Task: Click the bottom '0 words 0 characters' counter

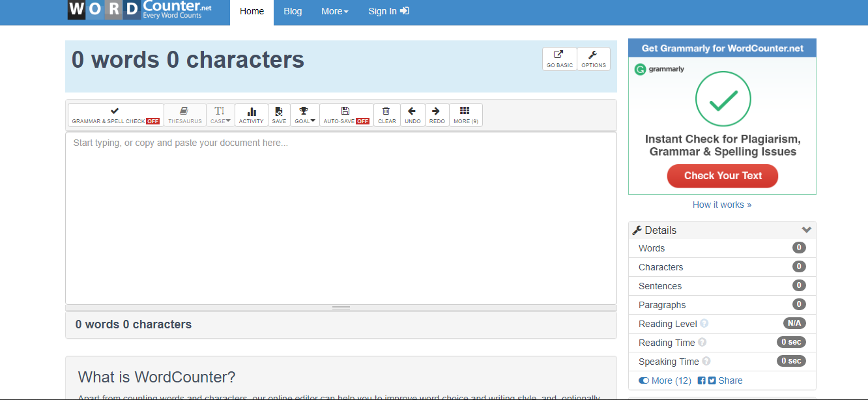Action: (x=134, y=324)
